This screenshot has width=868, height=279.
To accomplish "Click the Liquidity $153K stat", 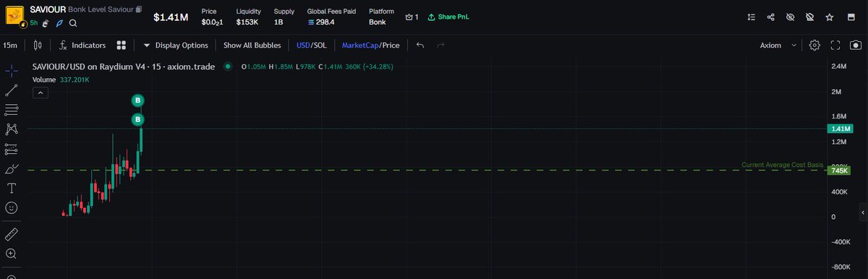I will click(x=247, y=17).
